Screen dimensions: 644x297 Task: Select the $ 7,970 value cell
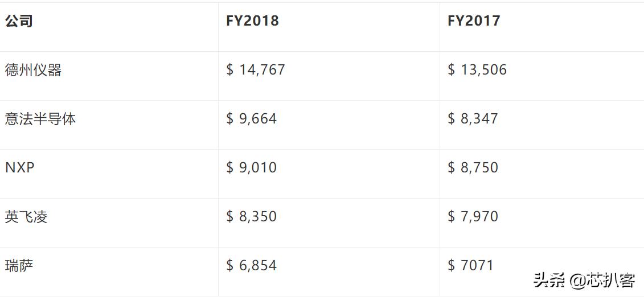tap(473, 217)
